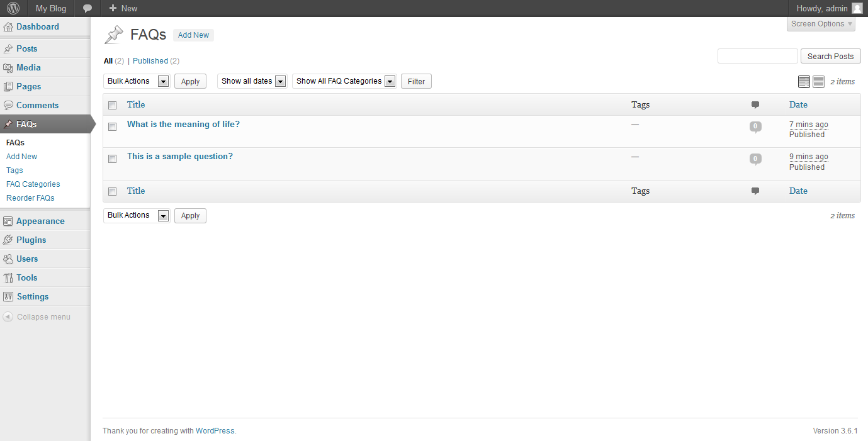Open the comments bubble in admin bar
868x441 pixels.
87,8
